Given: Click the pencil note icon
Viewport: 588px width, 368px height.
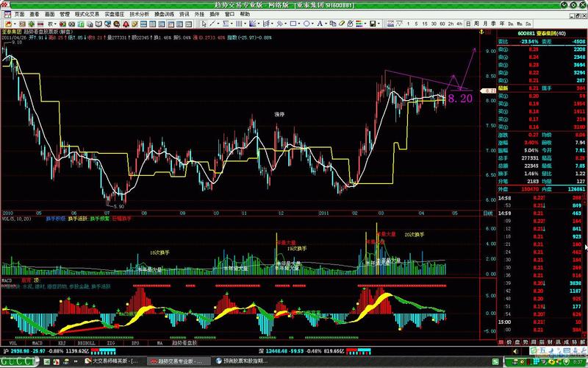Looking at the screenshot, I should point(135,24).
